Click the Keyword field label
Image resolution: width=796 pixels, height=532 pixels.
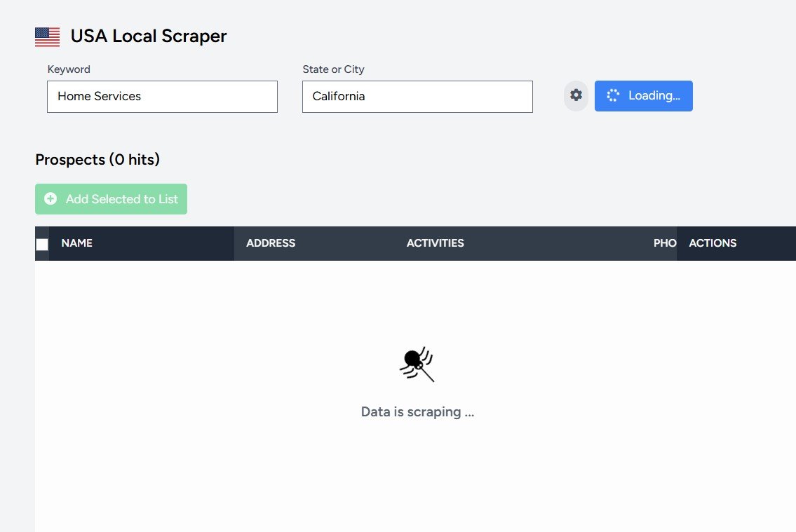coord(69,69)
